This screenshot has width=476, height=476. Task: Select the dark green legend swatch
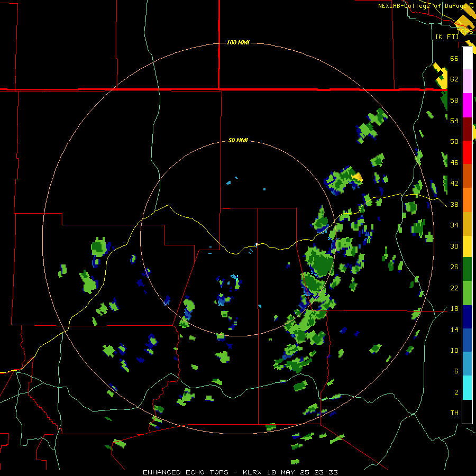pos(467,269)
